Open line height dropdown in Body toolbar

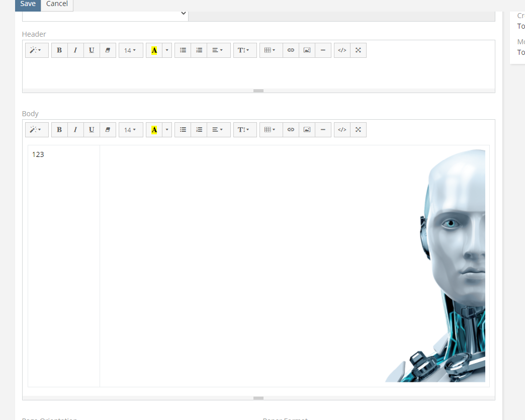(x=244, y=130)
